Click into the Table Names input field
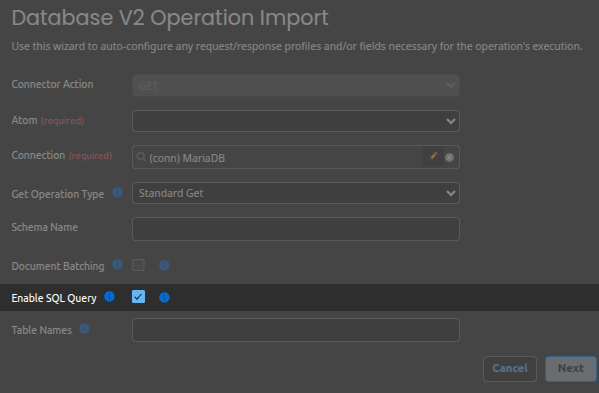This screenshot has width=599, height=393. click(x=296, y=330)
